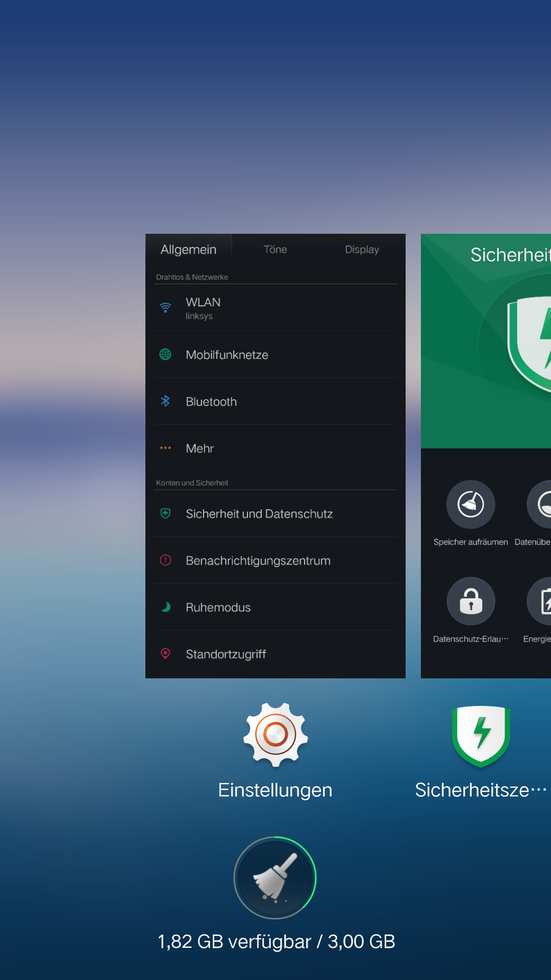
Task: Tap the Mehr three-dots icon
Action: pyautogui.click(x=165, y=448)
